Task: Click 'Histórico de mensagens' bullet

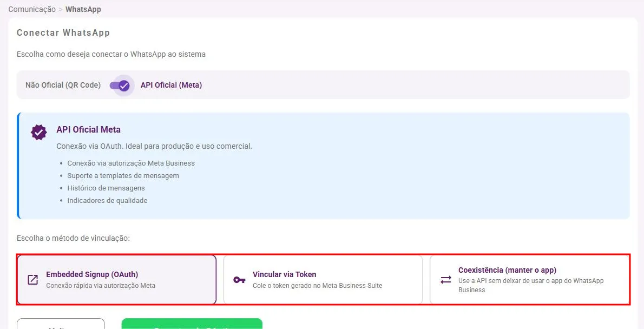Action: point(106,188)
